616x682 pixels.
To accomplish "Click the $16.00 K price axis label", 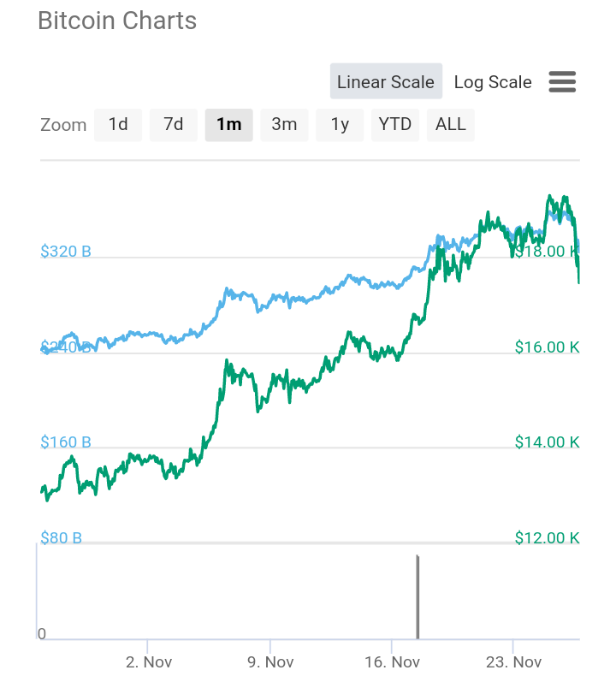I will 548,347.
